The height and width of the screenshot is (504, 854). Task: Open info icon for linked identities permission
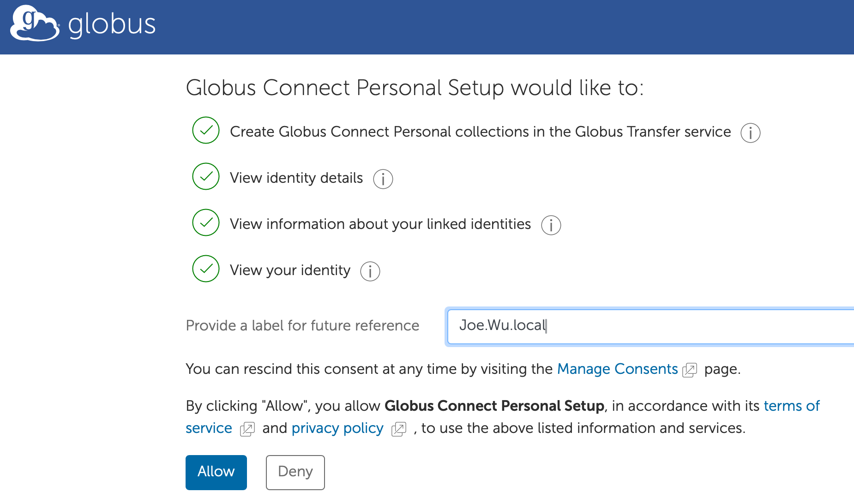coord(551,225)
